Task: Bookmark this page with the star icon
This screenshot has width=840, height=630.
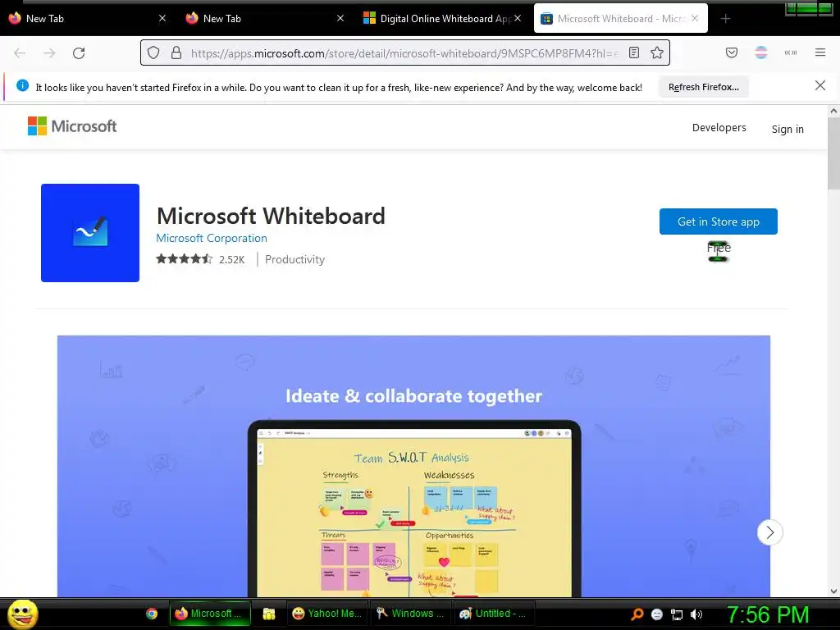Action: 657,52
